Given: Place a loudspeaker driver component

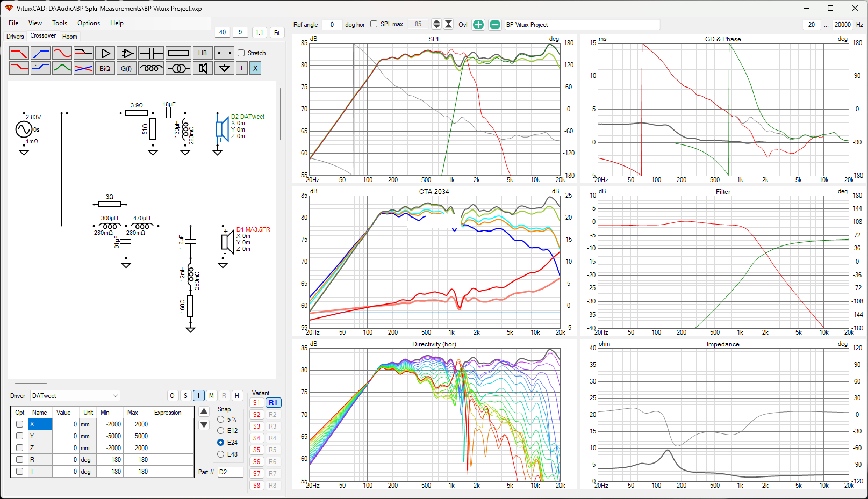Looking at the screenshot, I should 203,68.
